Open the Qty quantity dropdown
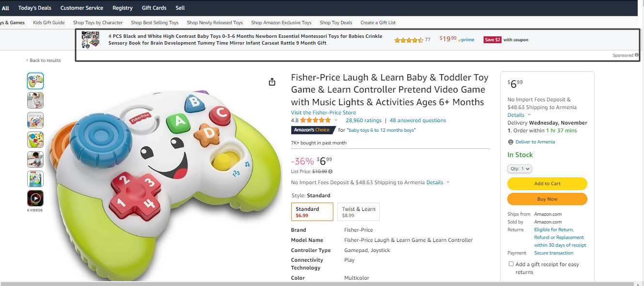Viewport: 644px width, 286px height. tap(519, 168)
